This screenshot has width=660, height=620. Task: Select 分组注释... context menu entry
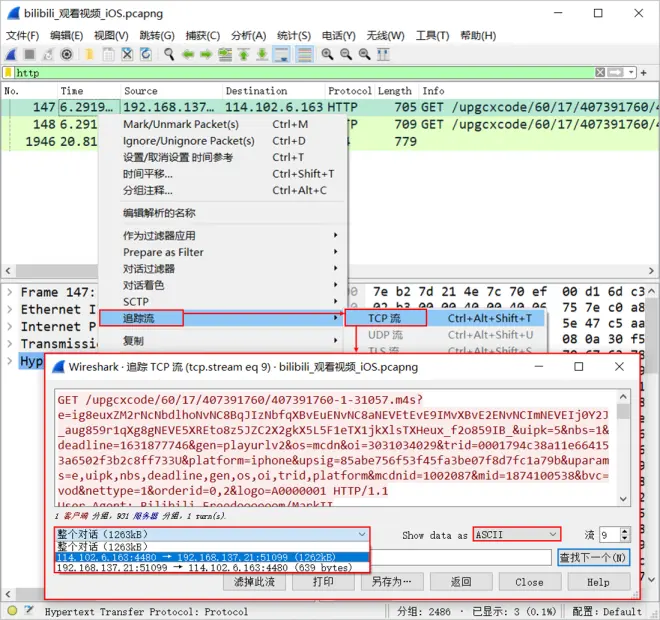pyautogui.click(x=223, y=190)
